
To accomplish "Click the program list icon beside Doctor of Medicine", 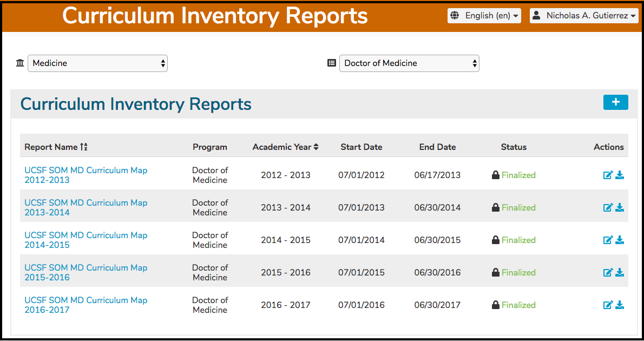I will (331, 63).
